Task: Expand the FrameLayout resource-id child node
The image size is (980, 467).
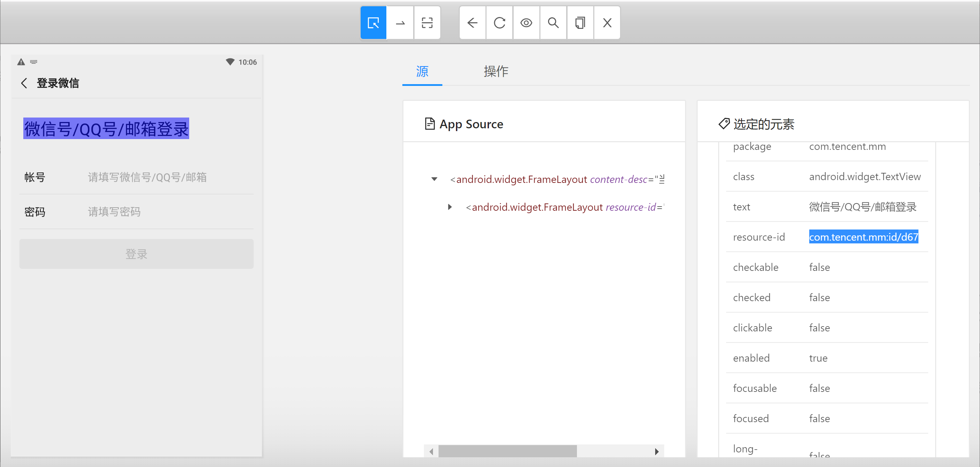Action: 450,207
